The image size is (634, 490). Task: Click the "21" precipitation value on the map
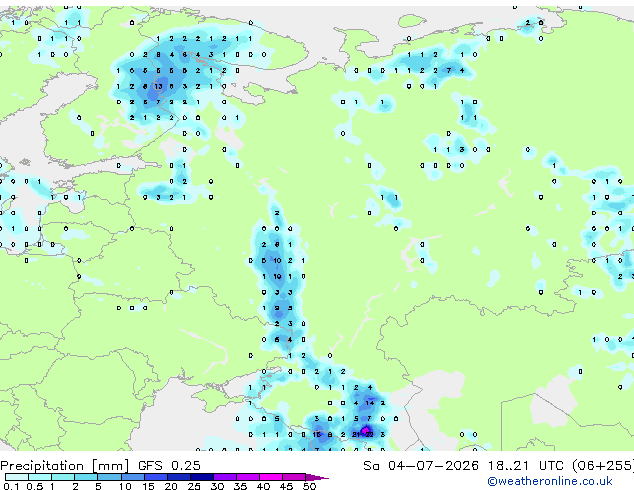(x=356, y=435)
